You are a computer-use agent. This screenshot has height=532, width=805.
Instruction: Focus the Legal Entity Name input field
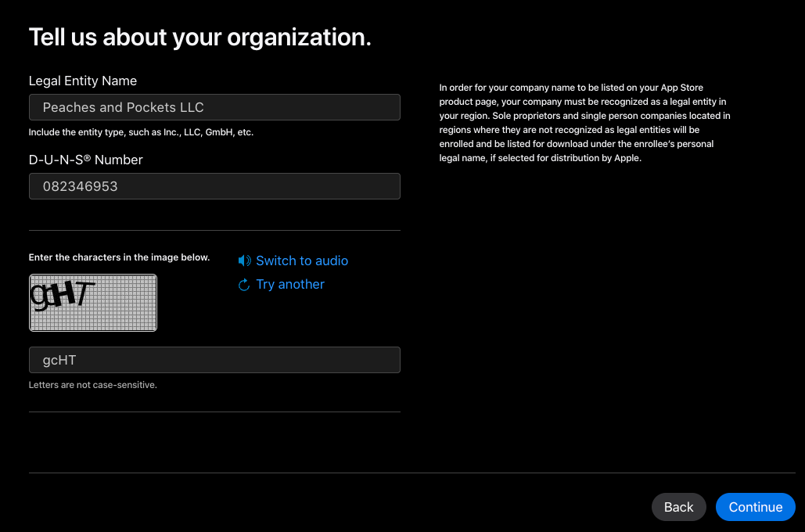[214, 107]
